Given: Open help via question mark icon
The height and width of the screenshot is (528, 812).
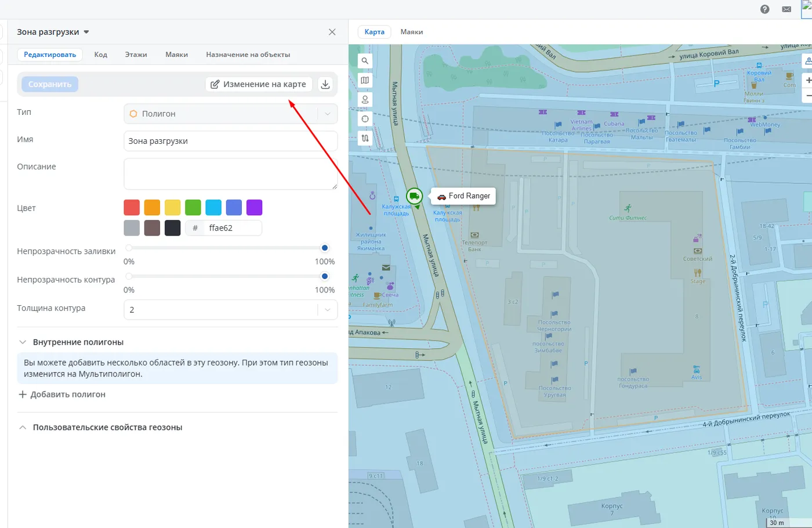Looking at the screenshot, I should (x=764, y=9).
